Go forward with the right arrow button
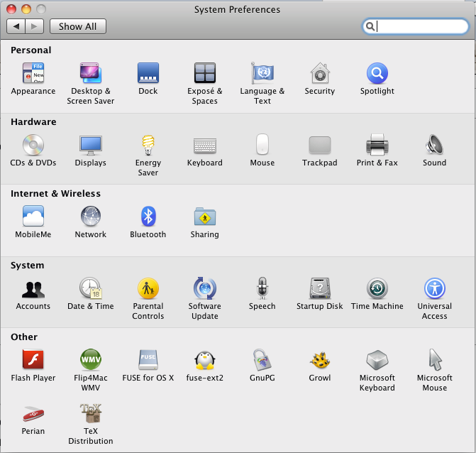476x453 pixels. (35, 26)
